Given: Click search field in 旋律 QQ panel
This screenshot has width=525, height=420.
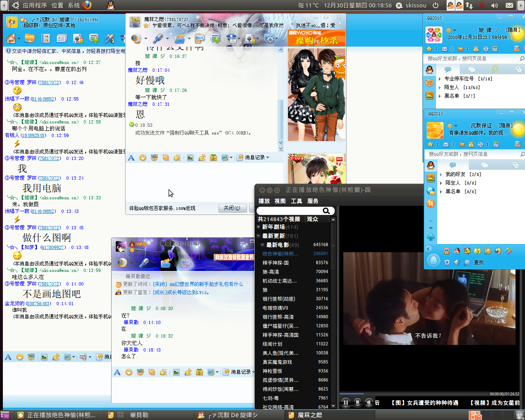Looking at the screenshot, I should 472,59.
